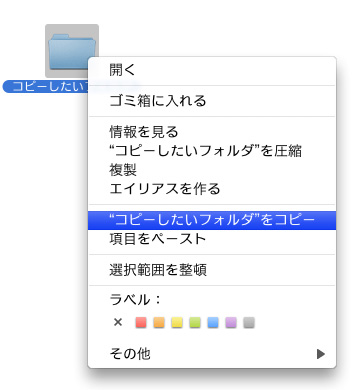Screen dimensions: 362x390
Task: Choose the gray label swatch
Action: [249, 322]
